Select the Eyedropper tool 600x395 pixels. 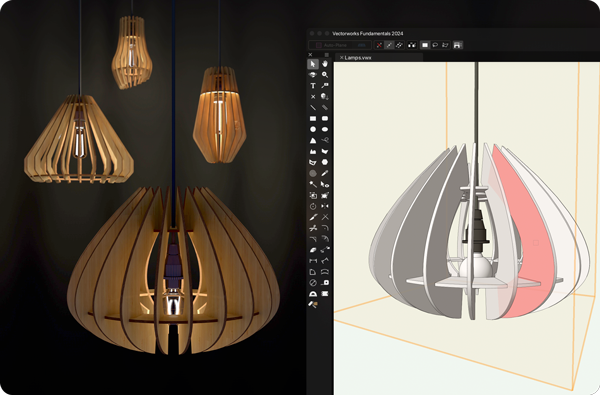pyautogui.click(x=325, y=173)
